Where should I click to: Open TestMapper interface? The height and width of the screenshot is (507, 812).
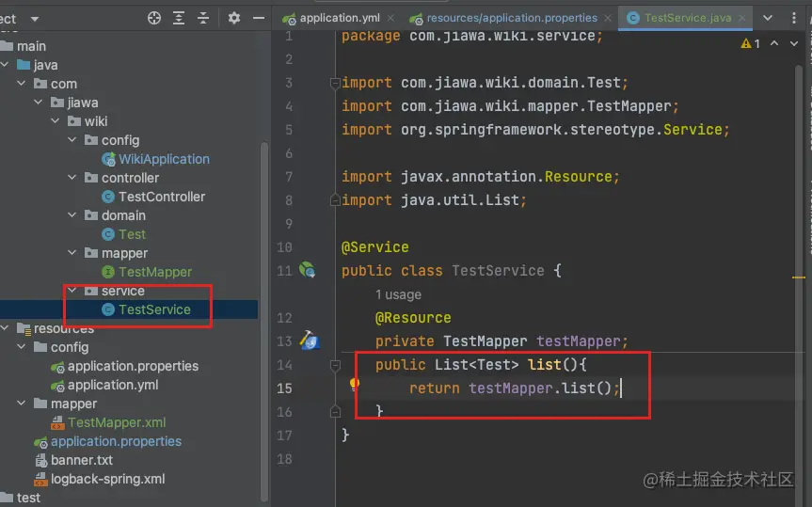[x=155, y=272]
